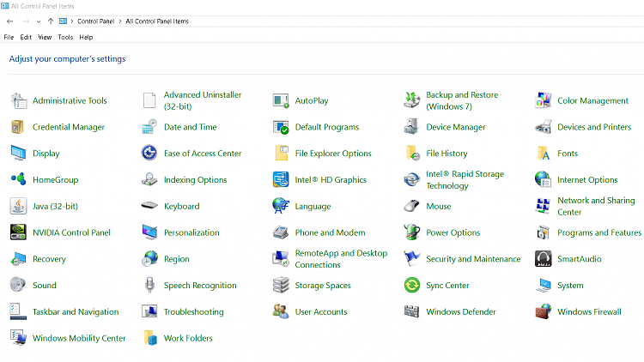Open the Taskbar and Navigation icon

pyautogui.click(x=18, y=311)
